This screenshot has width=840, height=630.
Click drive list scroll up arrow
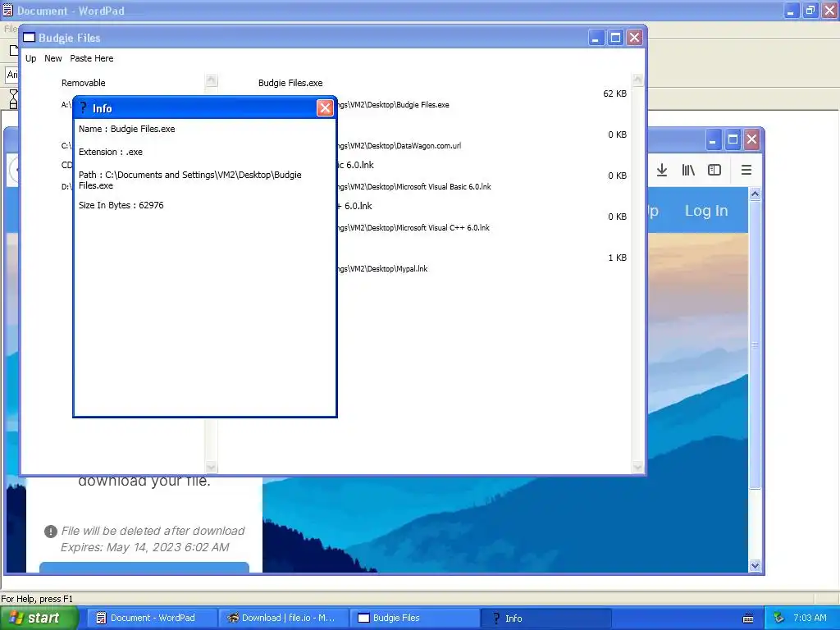[x=212, y=80]
